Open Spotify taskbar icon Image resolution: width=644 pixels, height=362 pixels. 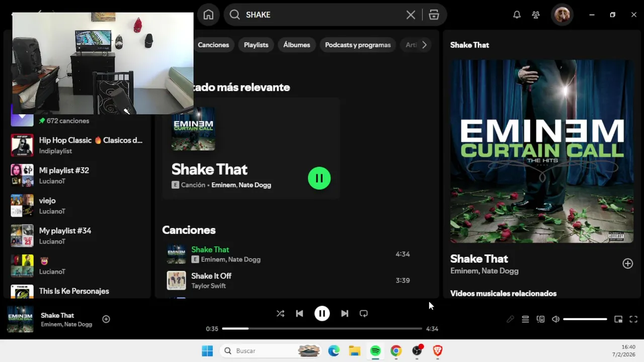pyautogui.click(x=375, y=351)
